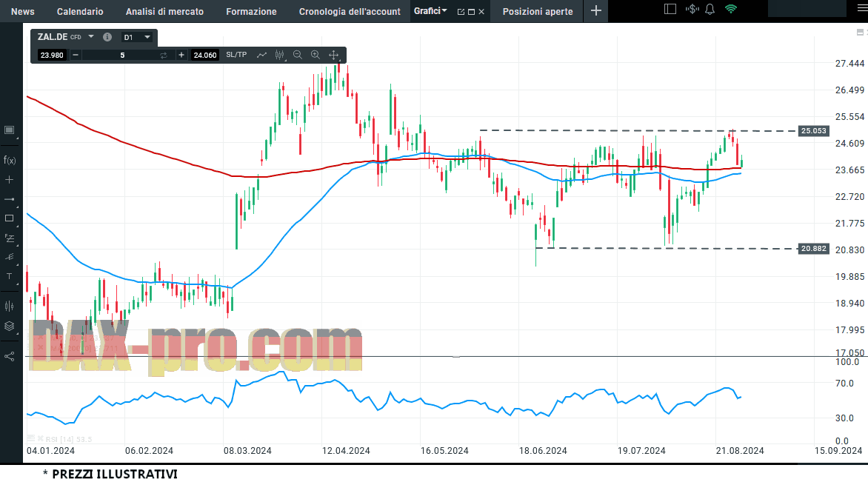
Task: Click the RSI 70.0 level label
Action: tap(844, 384)
